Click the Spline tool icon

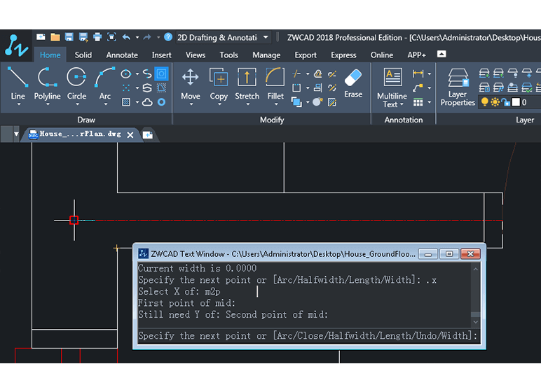(147, 73)
